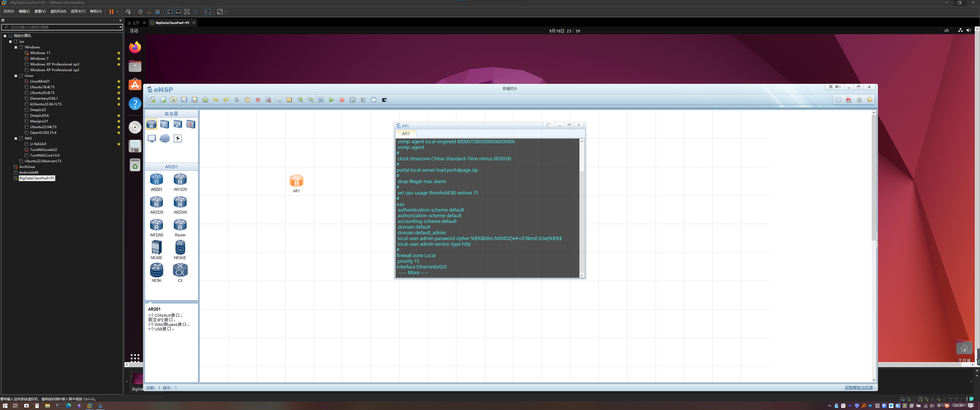The height and width of the screenshot is (410, 980).
Task: Stop devices using red stop button
Action: click(x=342, y=100)
